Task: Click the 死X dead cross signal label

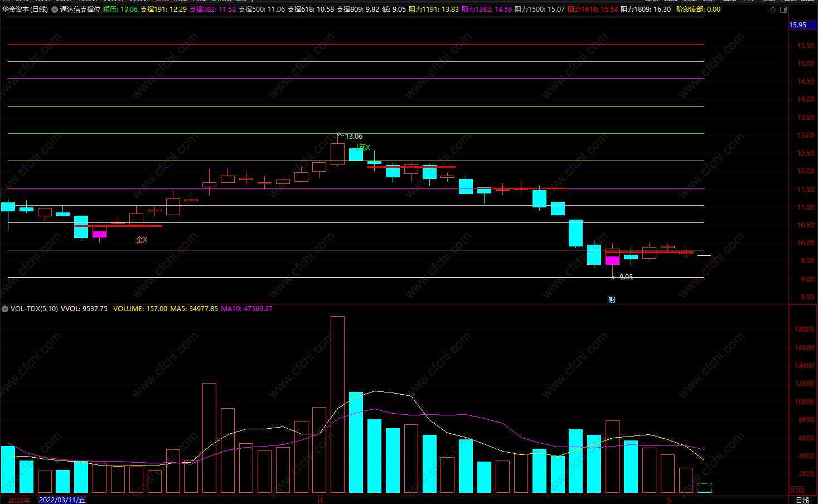Action: click(x=364, y=148)
